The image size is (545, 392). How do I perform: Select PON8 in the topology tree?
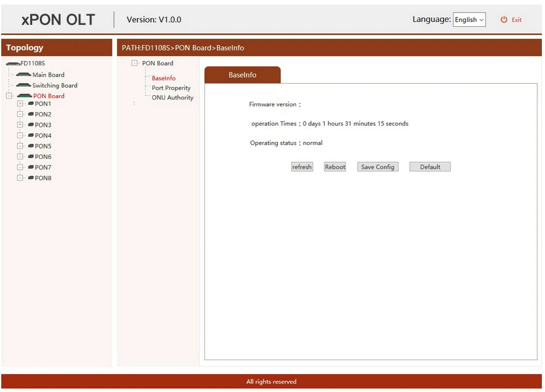coord(43,178)
